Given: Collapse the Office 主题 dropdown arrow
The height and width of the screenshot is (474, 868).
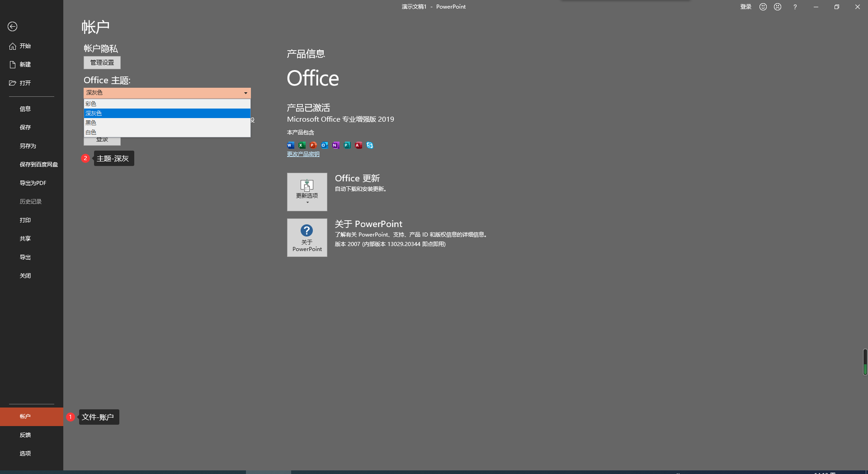Looking at the screenshot, I should pyautogui.click(x=246, y=93).
